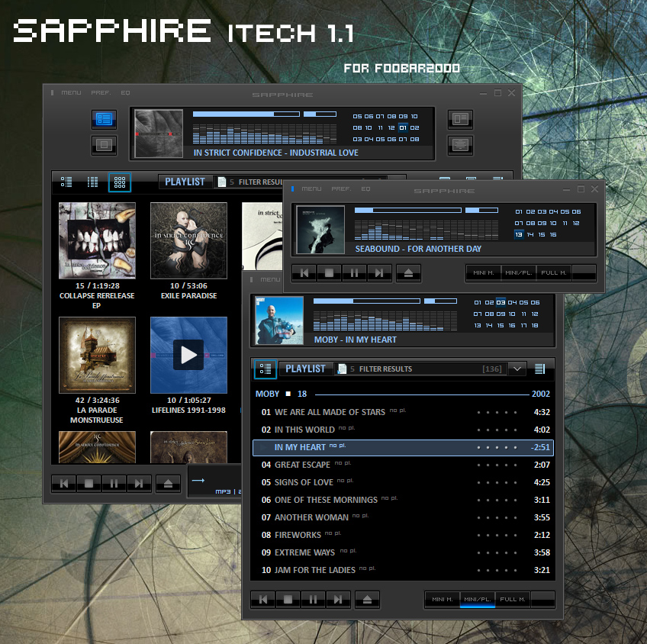Click the Seabound seek progress bar

point(407,211)
